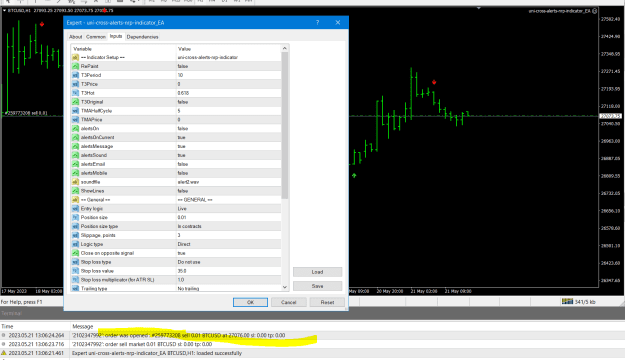Click the icon beside T3Price variable
Image resolution: width=625 pixels, height=360 pixels.
[x=75, y=84]
